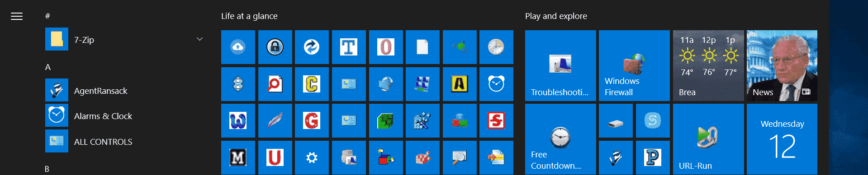
Task: Click the yellow letter C tile
Action: pyautogui.click(x=312, y=84)
